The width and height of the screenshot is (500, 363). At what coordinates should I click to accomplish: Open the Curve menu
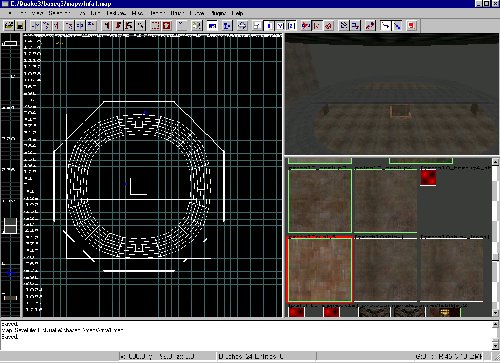click(197, 13)
